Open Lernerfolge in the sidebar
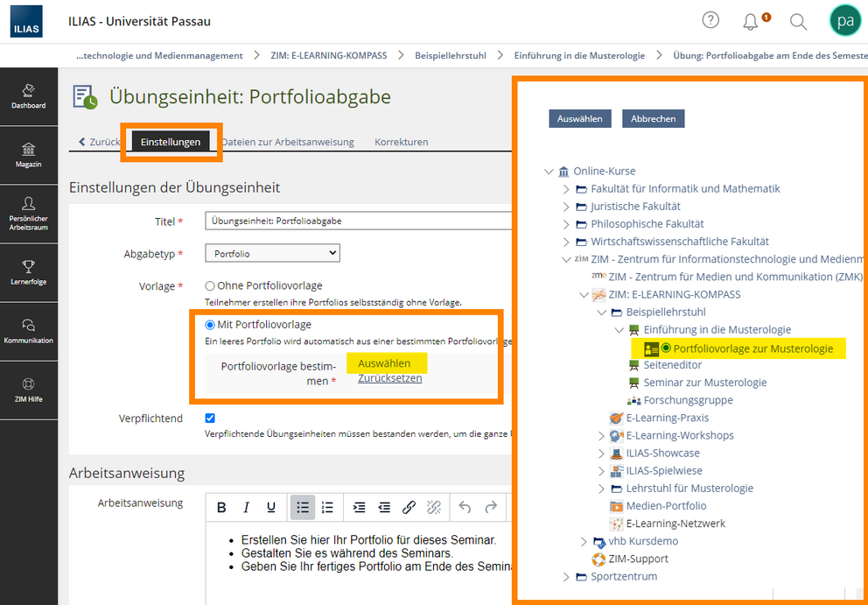Screen dimensions: 868x605 pyautogui.click(x=29, y=272)
